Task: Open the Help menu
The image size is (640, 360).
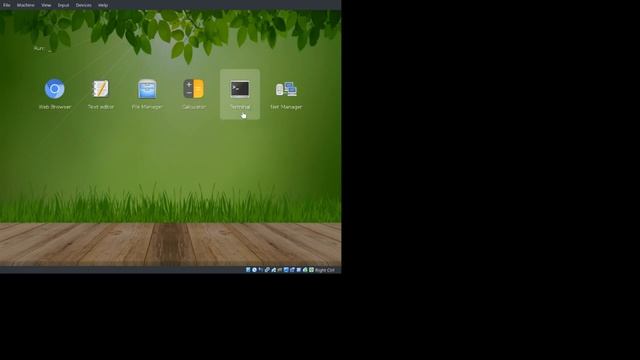Action: point(103,5)
